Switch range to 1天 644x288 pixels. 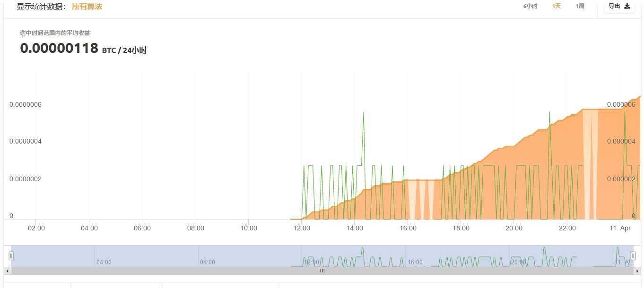point(557,6)
